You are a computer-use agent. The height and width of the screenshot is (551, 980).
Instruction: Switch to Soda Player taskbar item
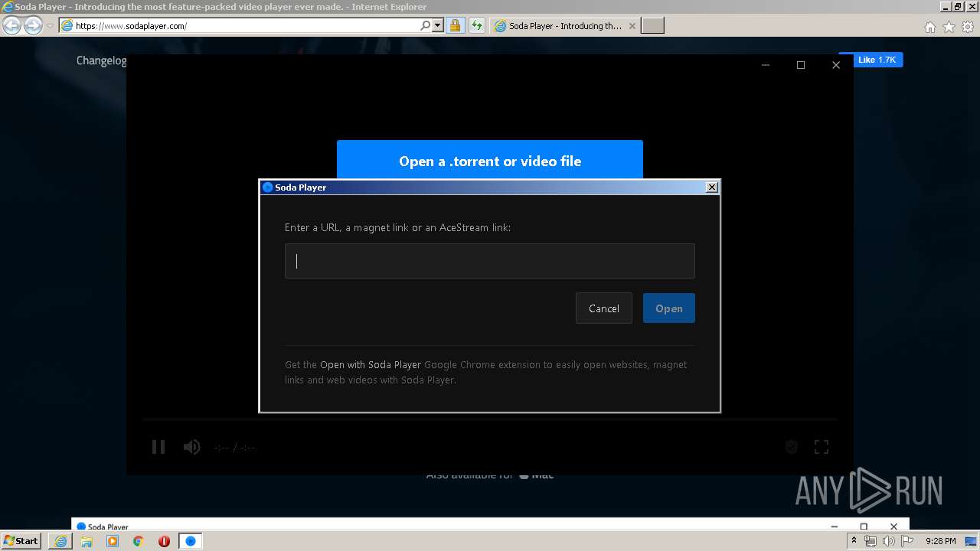pos(191,541)
